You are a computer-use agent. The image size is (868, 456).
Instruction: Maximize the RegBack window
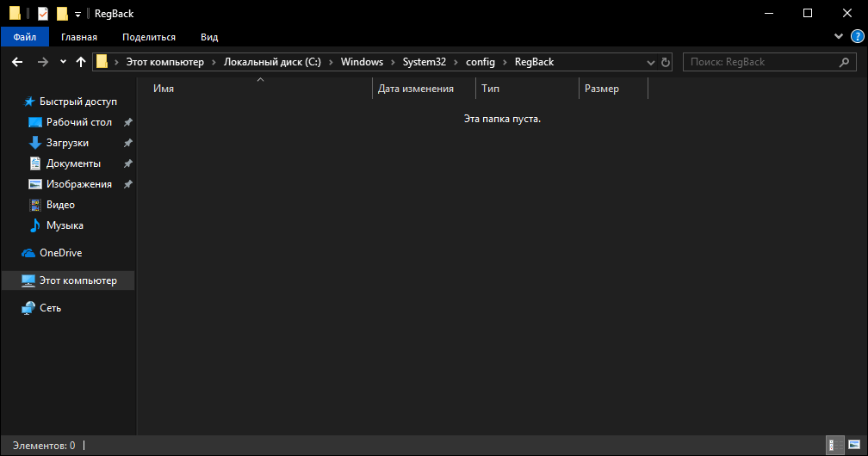[808, 13]
